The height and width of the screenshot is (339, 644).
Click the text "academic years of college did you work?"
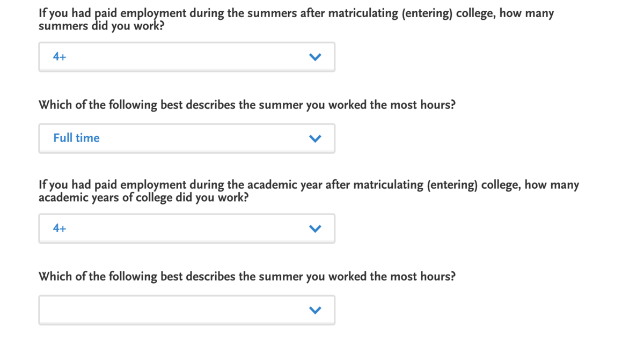[x=143, y=198]
